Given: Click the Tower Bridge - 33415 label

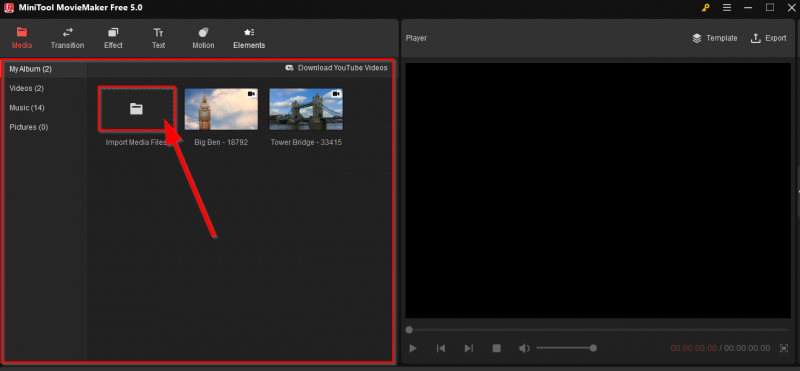Looking at the screenshot, I should pyautogui.click(x=306, y=142).
